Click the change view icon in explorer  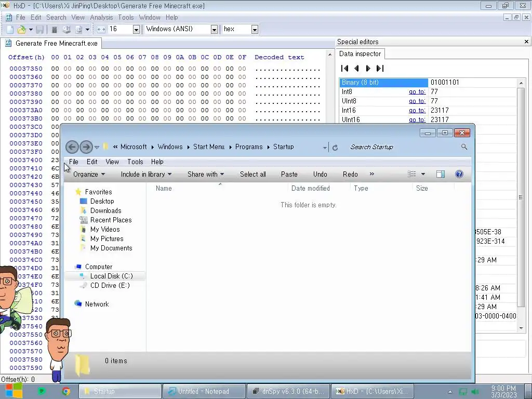click(x=411, y=174)
